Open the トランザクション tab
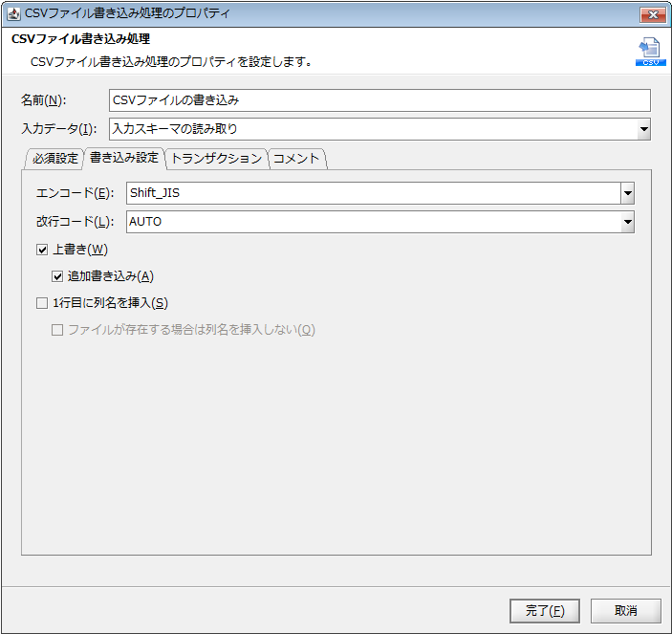This screenshot has width=672, height=634. (216, 159)
